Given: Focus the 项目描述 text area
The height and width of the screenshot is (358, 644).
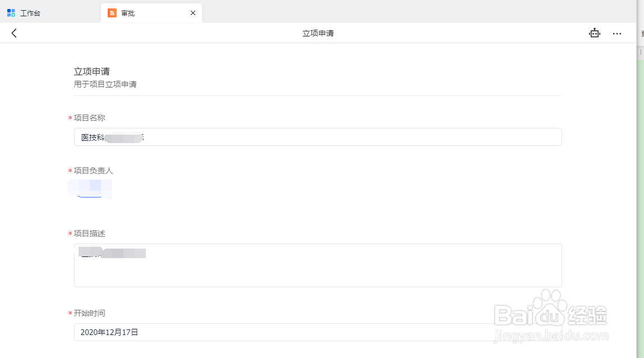Looking at the screenshot, I should point(318,265).
